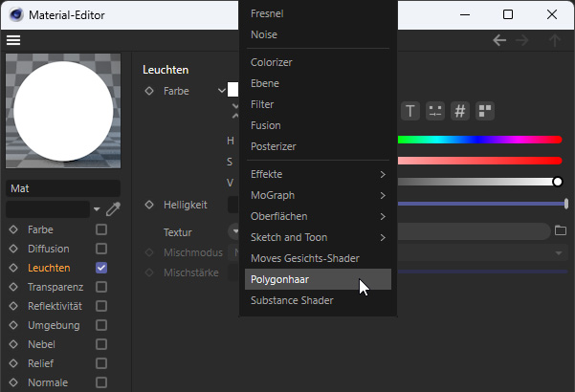Open the Textur shader dropdown button
Screen dimensions: 575x392
coord(233,231)
